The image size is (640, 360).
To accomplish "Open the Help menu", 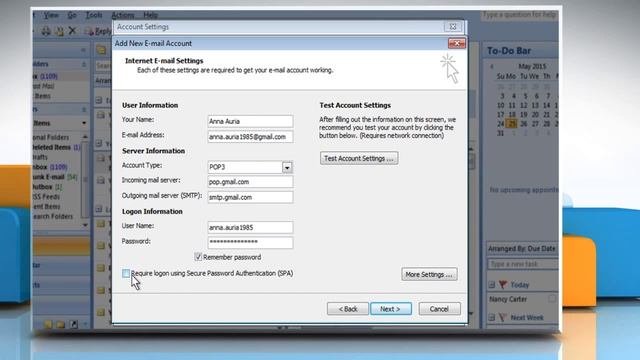I will pos(151,15).
